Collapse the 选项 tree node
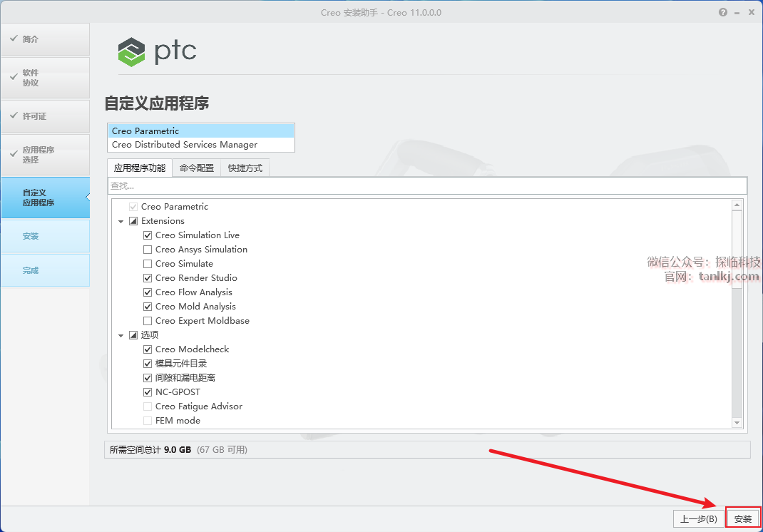The height and width of the screenshot is (532, 763). click(121, 335)
